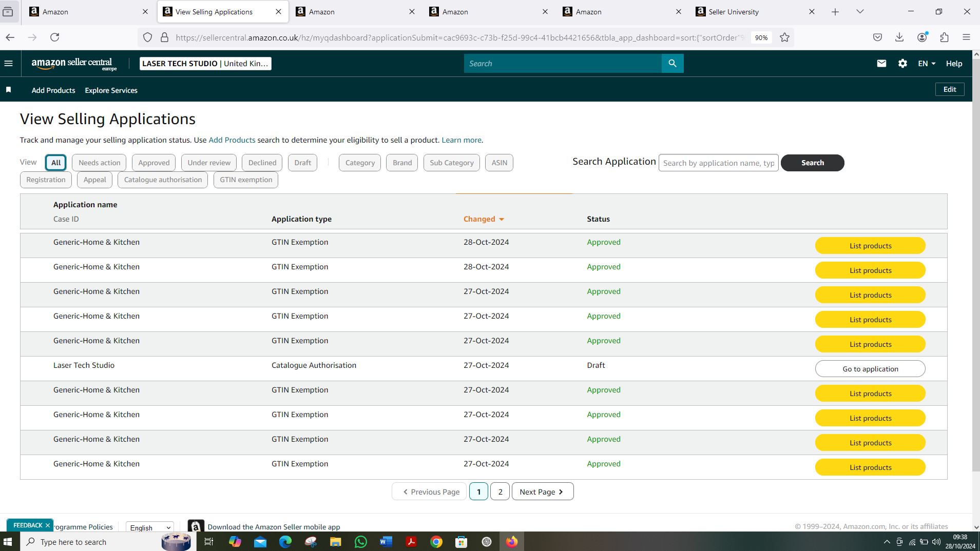Switch to the Seller University tab

pyautogui.click(x=755, y=12)
